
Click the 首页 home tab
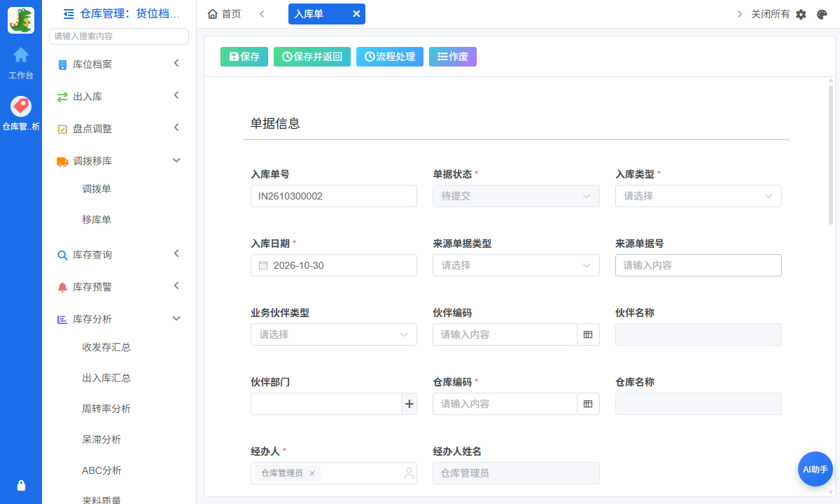tap(225, 14)
